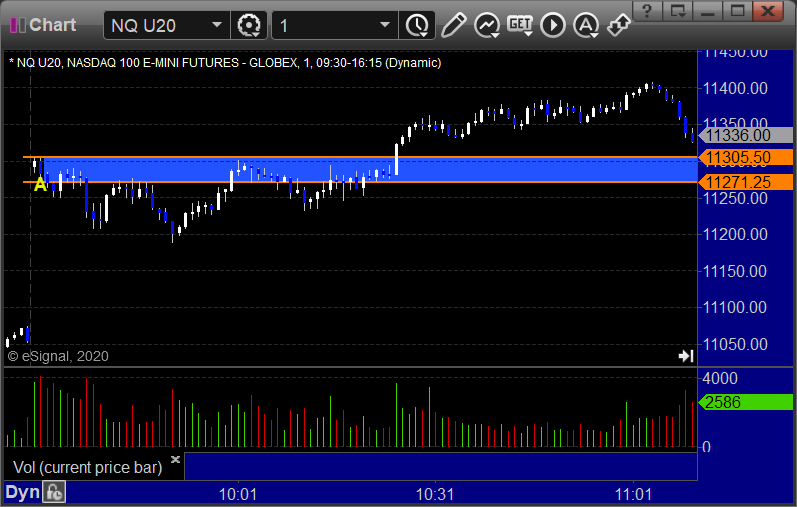
Task: Click the 11:01 time axis label
Action: click(x=633, y=494)
